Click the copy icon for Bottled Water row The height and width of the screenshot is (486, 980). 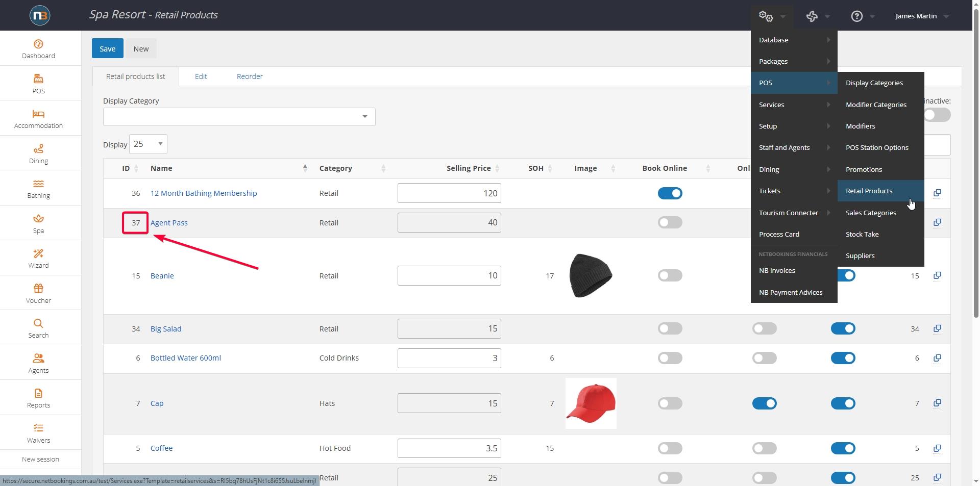click(937, 358)
